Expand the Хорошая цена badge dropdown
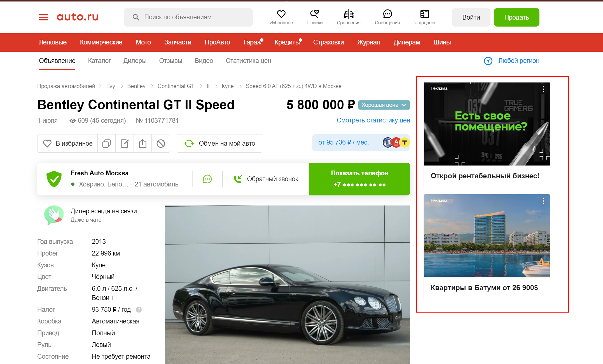 point(384,105)
